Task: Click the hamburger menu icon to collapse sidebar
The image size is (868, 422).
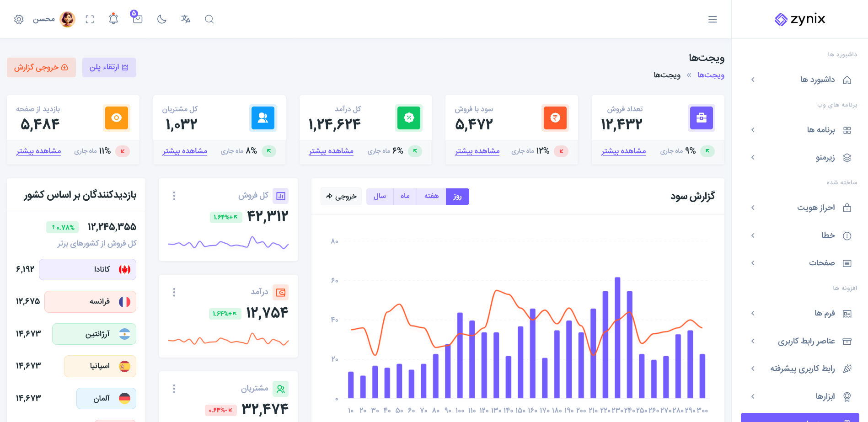Action: pyautogui.click(x=713, y=19)
